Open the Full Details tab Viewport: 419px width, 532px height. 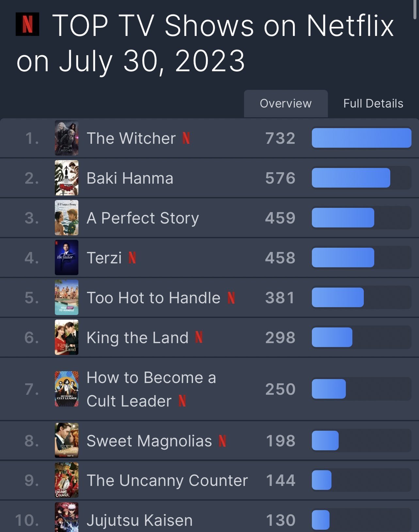click(x=373, y=104)
